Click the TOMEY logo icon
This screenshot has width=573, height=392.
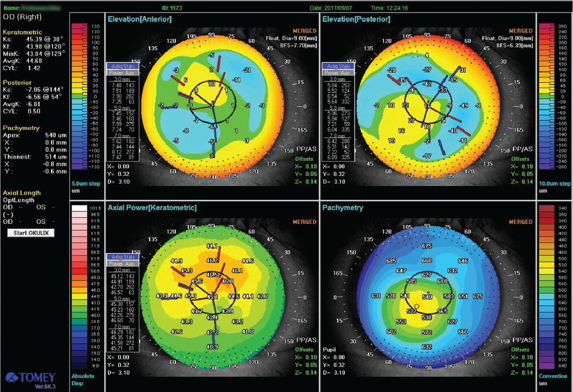[31, 378]
